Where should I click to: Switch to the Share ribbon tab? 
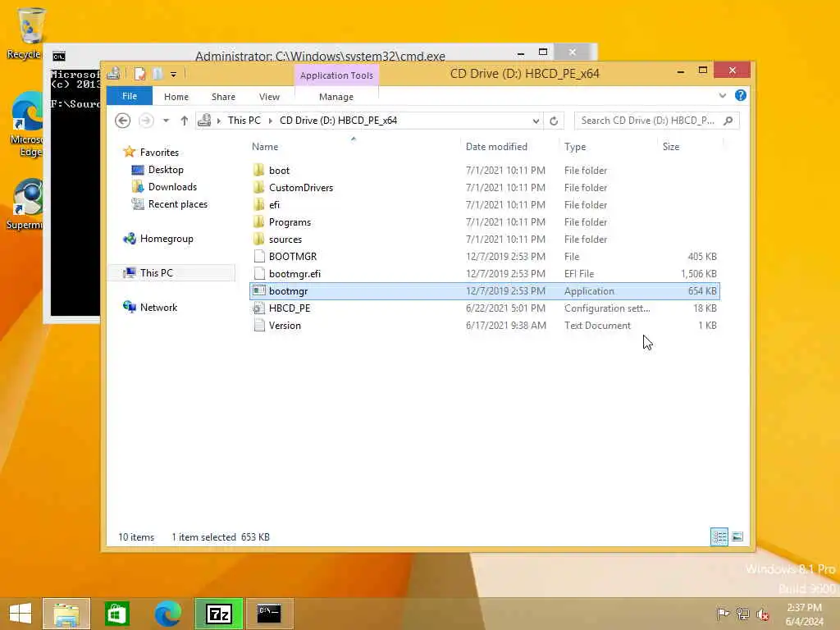(x=223, y=97)
